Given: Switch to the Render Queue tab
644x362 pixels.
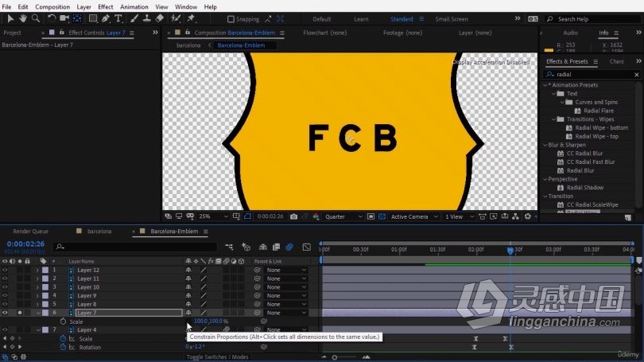Looking at the screenshot, I should click(30, 232).
